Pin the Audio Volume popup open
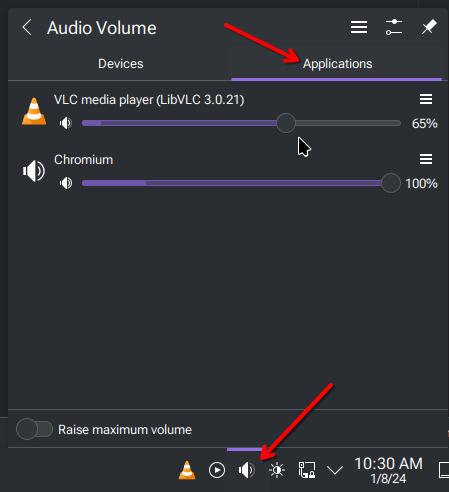 coord(429,27)
